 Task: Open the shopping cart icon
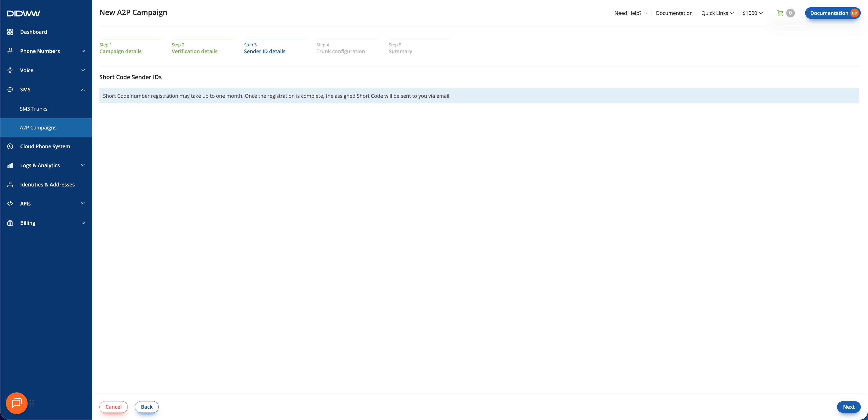tap(780, 13)
